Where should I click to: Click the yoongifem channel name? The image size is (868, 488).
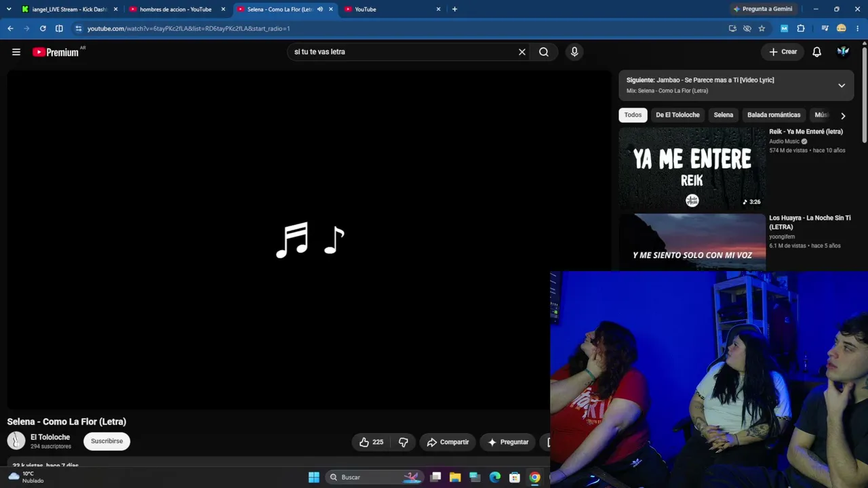(782, 237)
